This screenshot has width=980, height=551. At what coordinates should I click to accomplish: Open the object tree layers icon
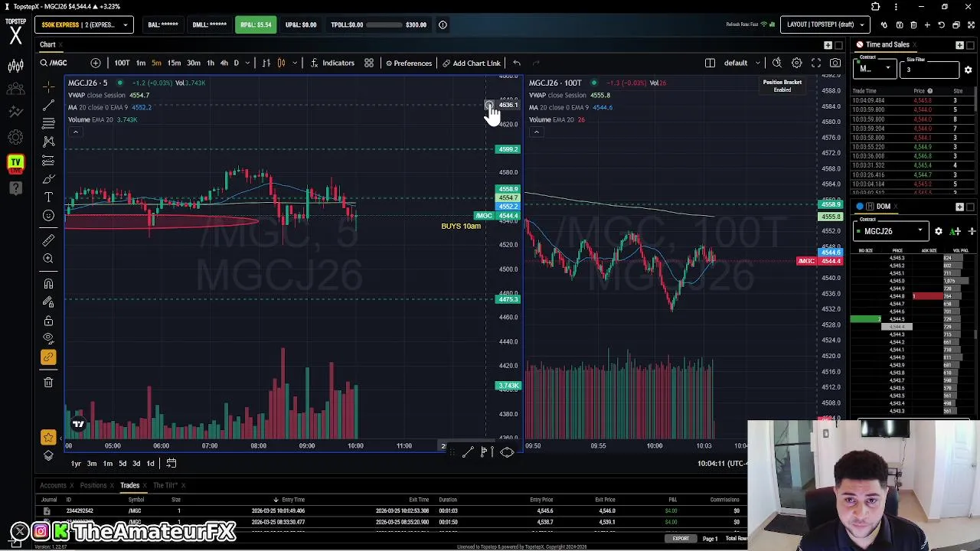48,456
